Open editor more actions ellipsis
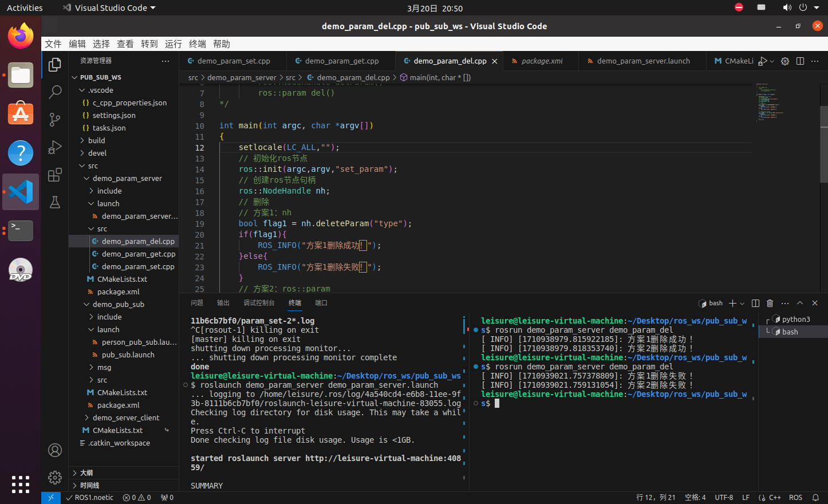Image resolution: width=828 pixels, height=504 pixels. (815, 61)
